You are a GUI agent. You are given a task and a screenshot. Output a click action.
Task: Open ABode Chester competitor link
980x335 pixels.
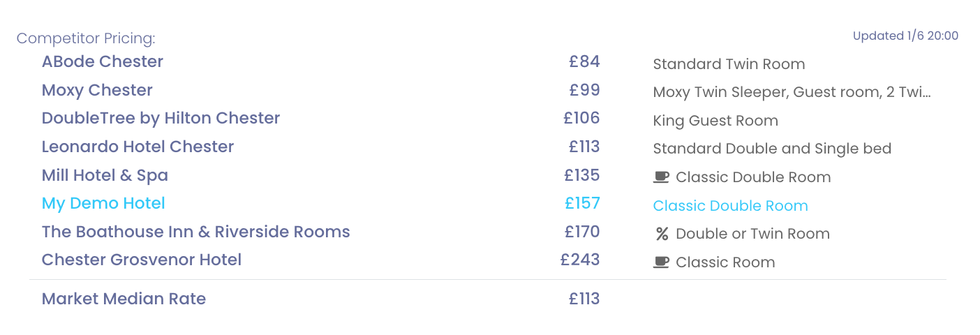(x=103, y=61)
